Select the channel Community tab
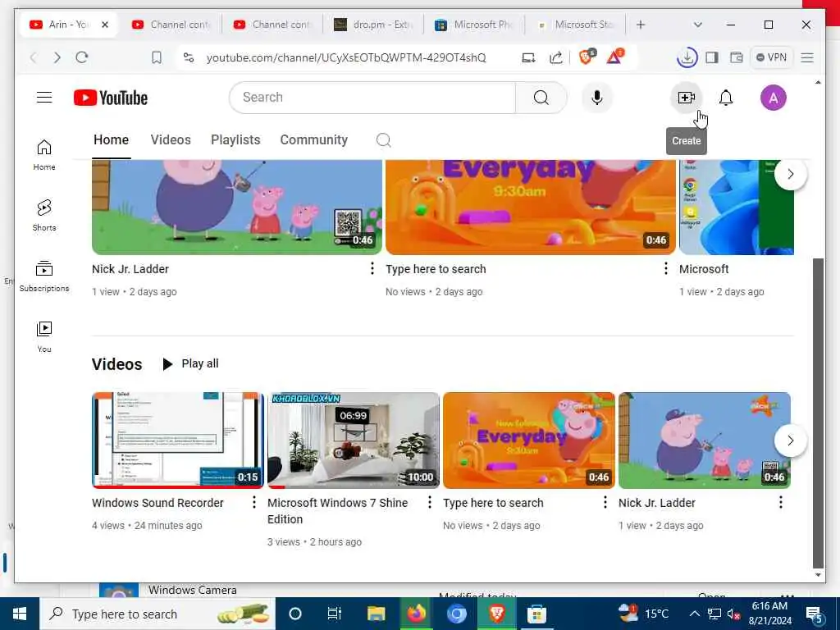 pos(314,139)
